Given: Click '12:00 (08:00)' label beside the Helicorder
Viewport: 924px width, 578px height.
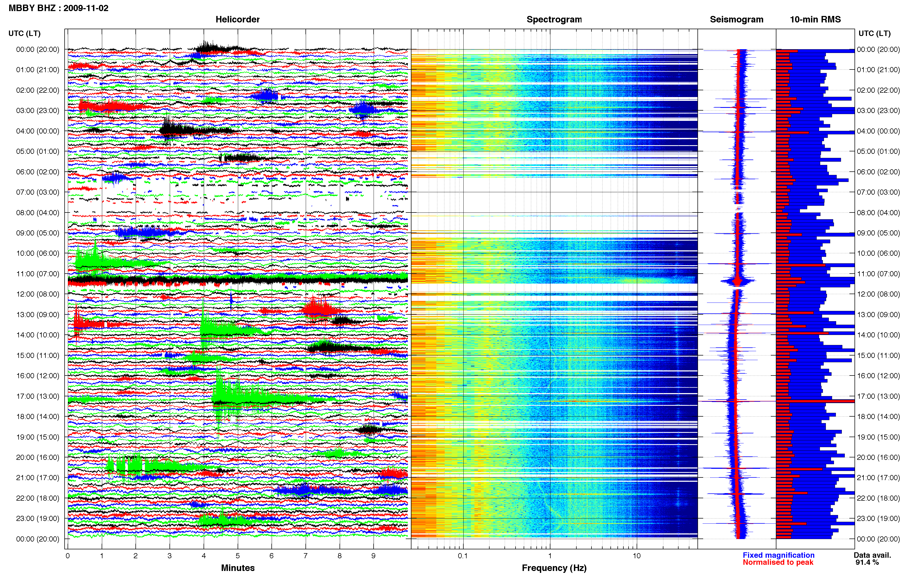Looking at the screenshot, I should [38, 294].
